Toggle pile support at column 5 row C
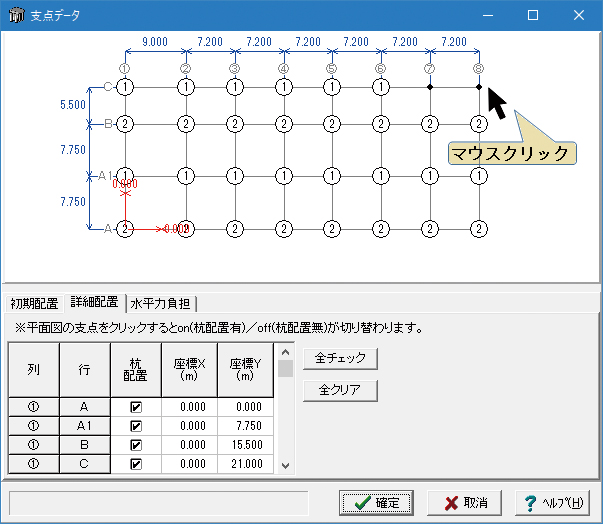 (x=332, y=87)
